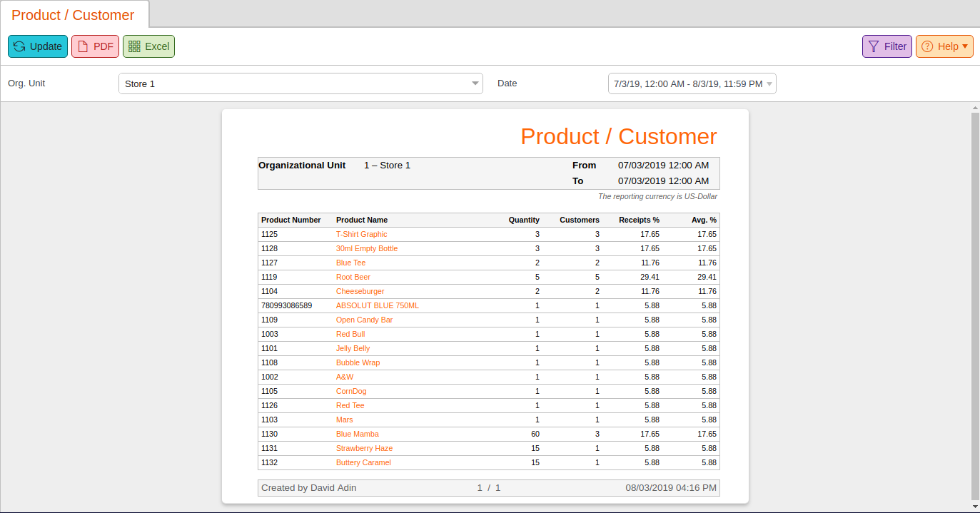Click the Update refresh icon

pyautogui.click(x=19, y=46)
